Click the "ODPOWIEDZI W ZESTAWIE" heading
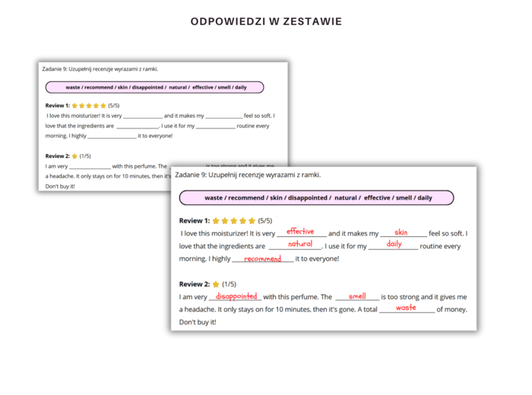The height and width of the screenshot is (395, 532). tap(266, 21)
